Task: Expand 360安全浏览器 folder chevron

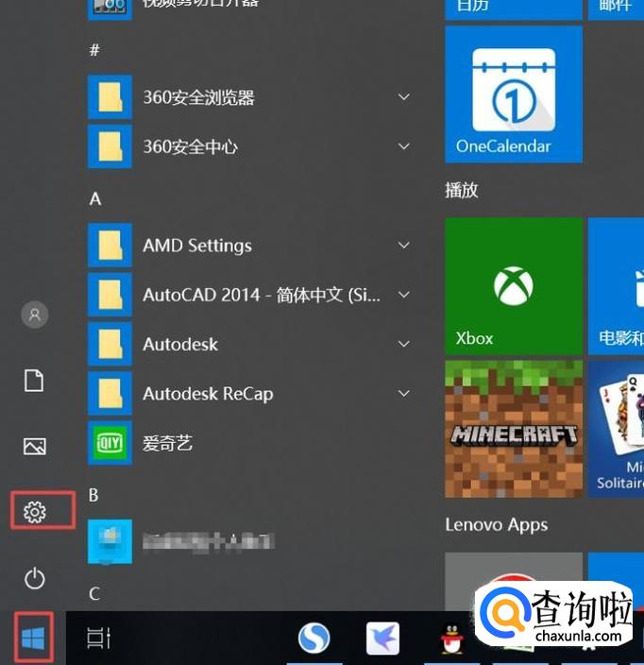Action: [404, 97]
